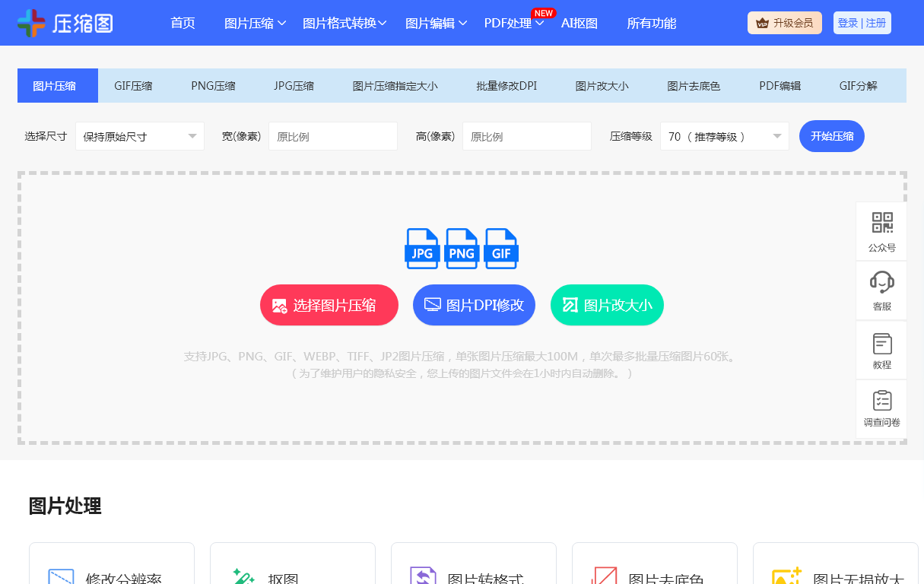Open the PDF处理 navigation menu
Viewport: 924px width, 584px height.
pyautogui.click(x=513, y=24)
